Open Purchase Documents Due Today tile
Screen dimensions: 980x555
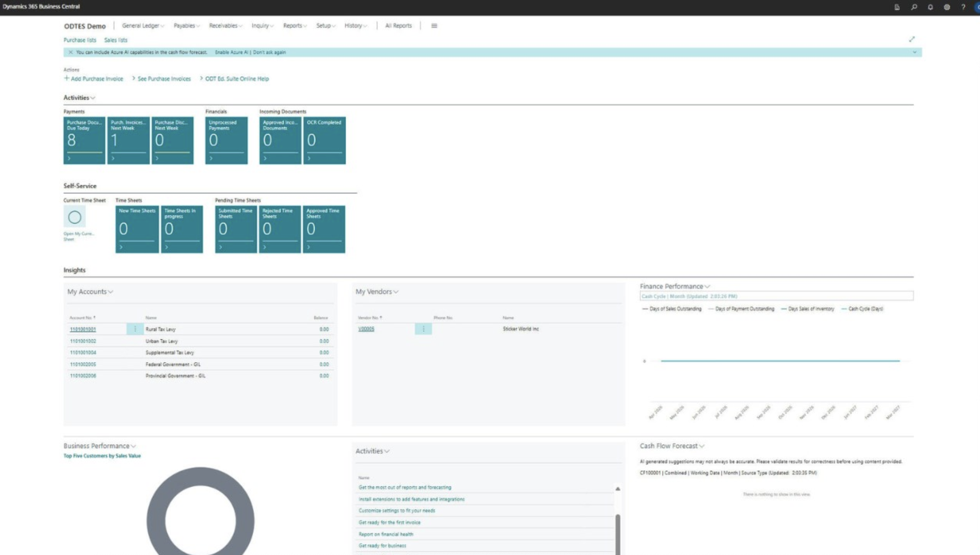(x=84, y=141)
